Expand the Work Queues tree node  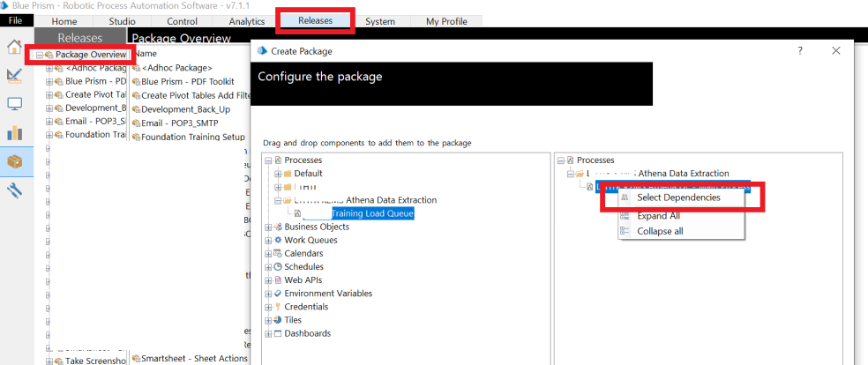[x=269, y=240]
